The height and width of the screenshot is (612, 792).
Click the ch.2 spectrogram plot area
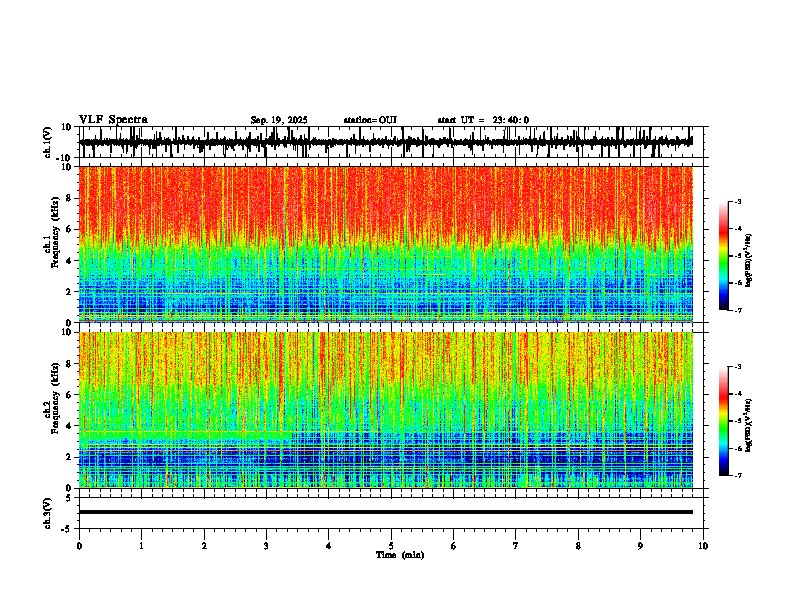(x=386, y=410)
